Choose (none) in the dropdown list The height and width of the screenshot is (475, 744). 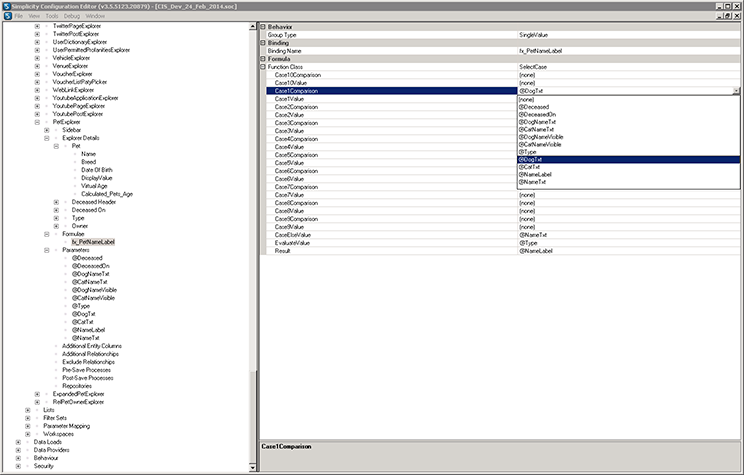point(628,100)
